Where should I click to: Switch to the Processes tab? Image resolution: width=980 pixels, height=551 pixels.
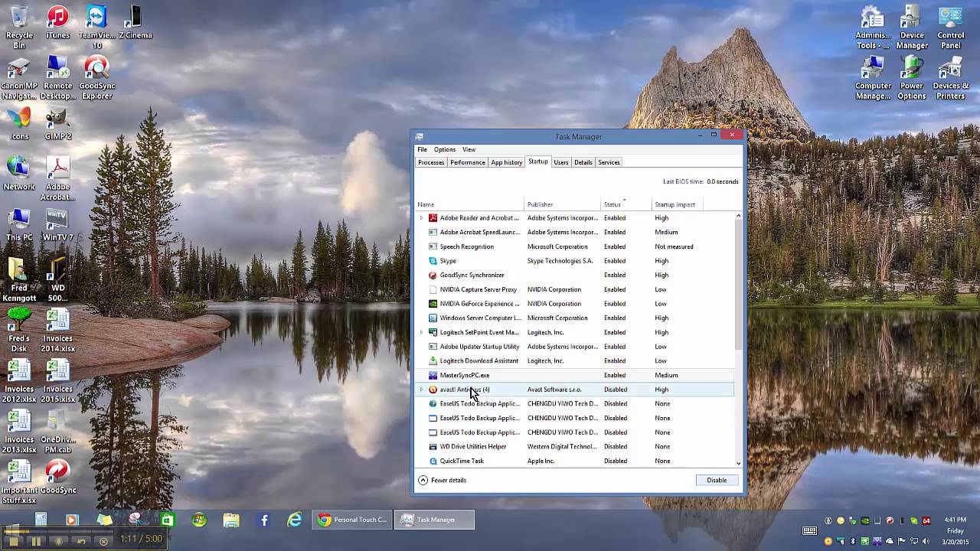[431, 162]
